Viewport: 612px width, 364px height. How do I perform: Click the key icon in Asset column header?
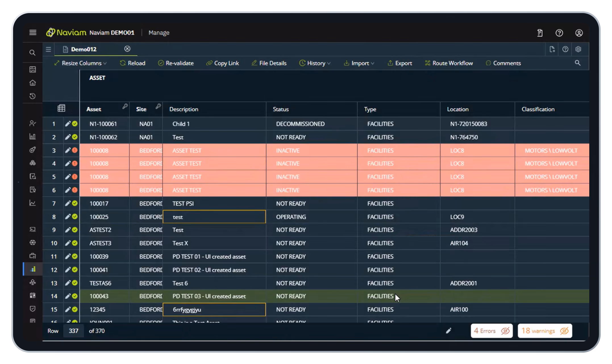[125, 106]
